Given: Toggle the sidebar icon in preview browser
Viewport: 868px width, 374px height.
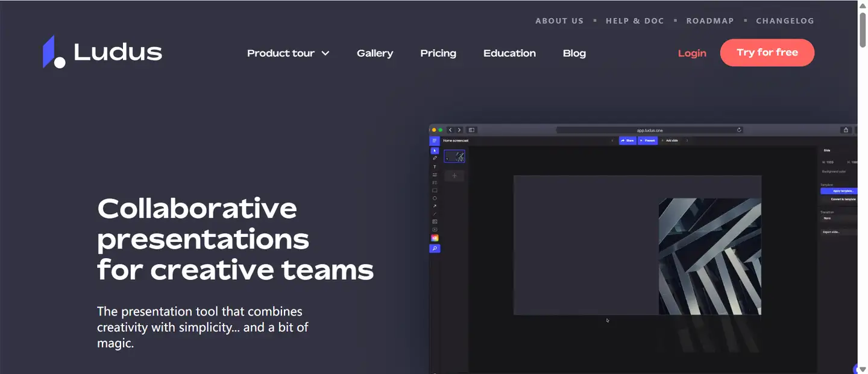Looking at the screenshot, I should coord(472,130).
